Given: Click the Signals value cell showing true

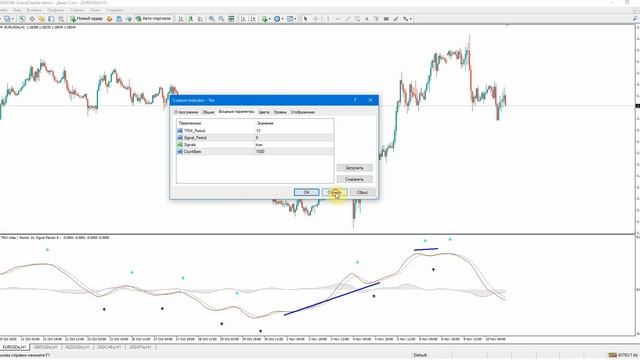Looking at the screenshot, I should point(294,144).
